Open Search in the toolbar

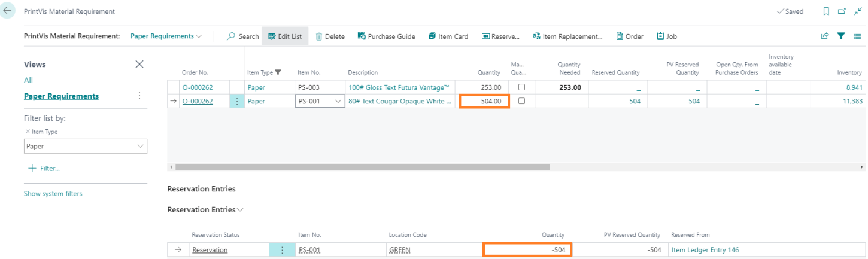click(242, 36)
